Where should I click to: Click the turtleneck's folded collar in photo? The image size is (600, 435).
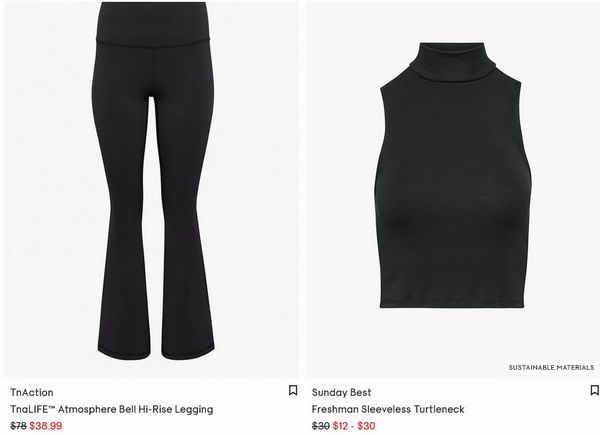(x=452, y=61)
